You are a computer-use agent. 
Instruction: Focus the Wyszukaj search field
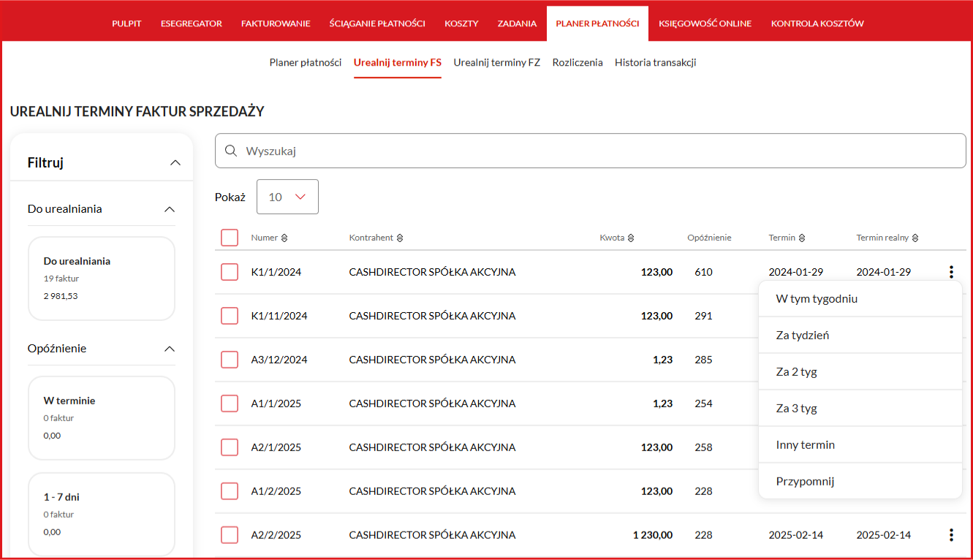click(591, 151)
